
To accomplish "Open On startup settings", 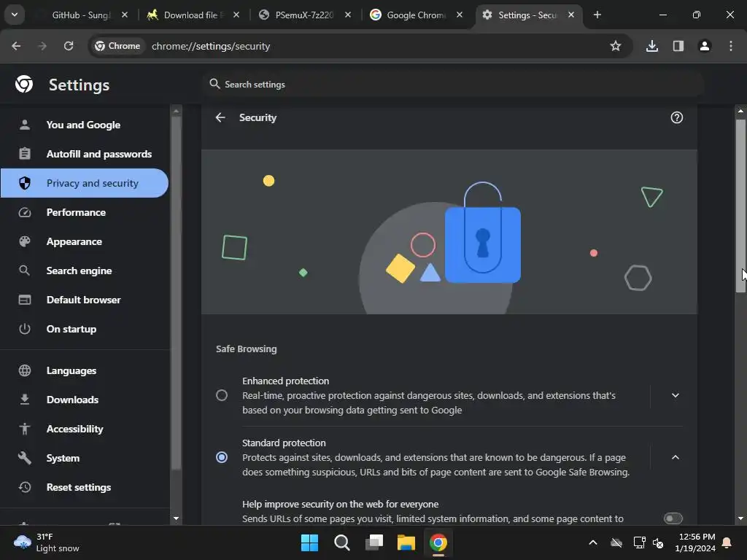I will (84, 329).
